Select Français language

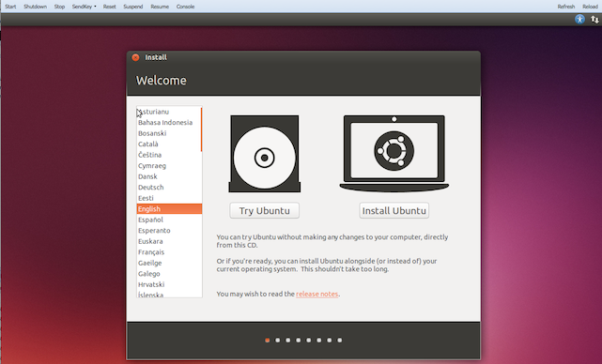pos(168,252)
